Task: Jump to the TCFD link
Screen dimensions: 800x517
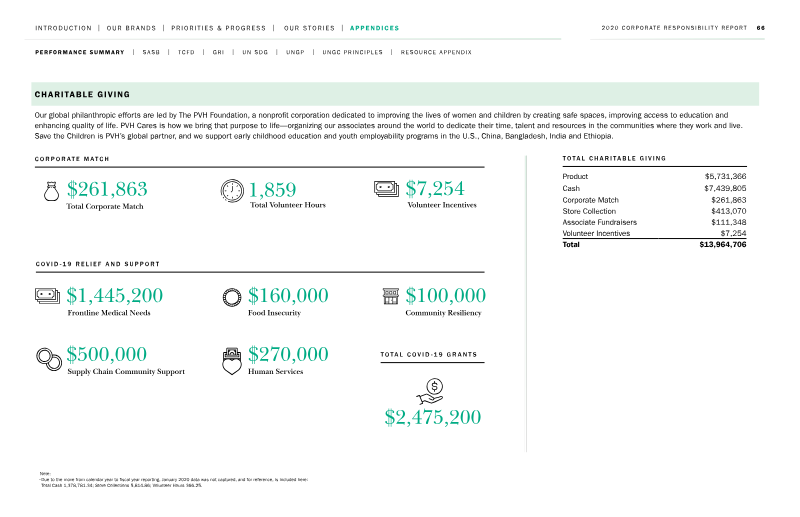Action: coord(186,52)
